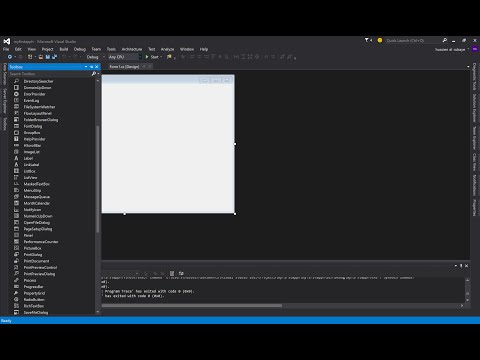Select GroupBox control in Toolbox
The width and height of the screenshot is (480, 360).
(32, 133)
